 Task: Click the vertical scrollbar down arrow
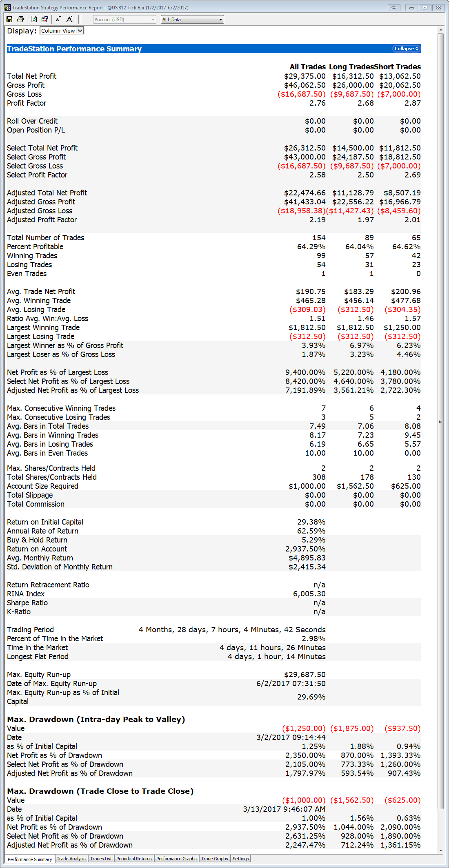point(441,850)
